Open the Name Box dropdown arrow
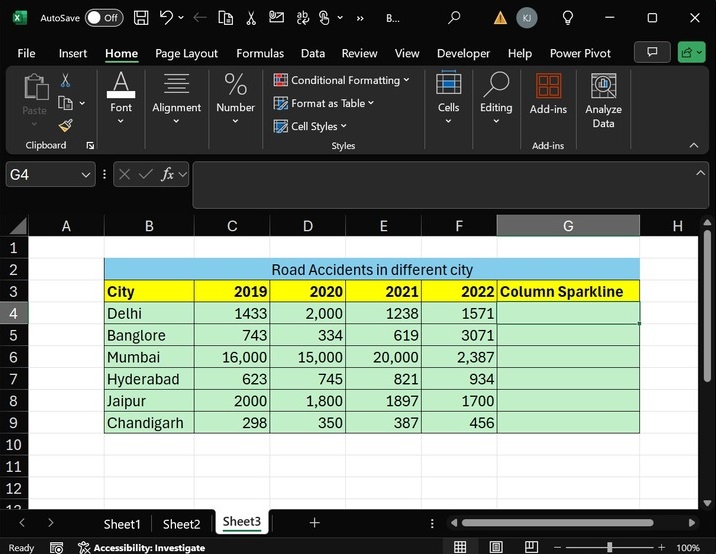716x554 pixels. pos(86,174)
